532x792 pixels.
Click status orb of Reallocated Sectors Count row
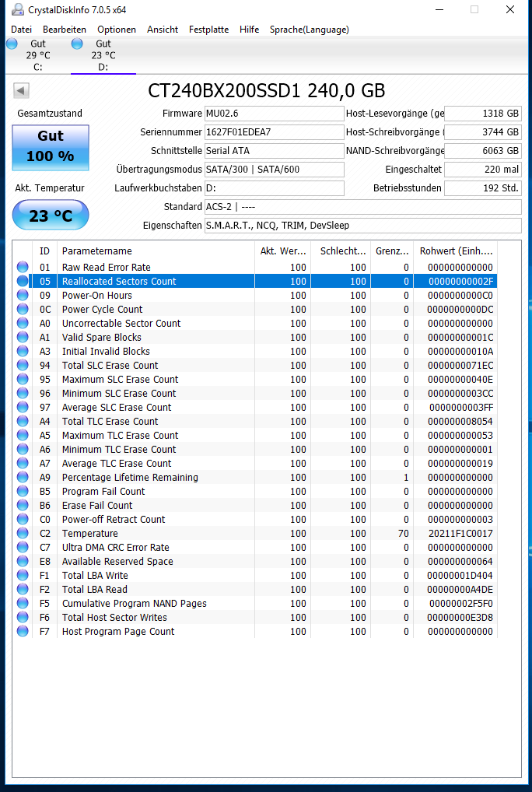[23, 281]
